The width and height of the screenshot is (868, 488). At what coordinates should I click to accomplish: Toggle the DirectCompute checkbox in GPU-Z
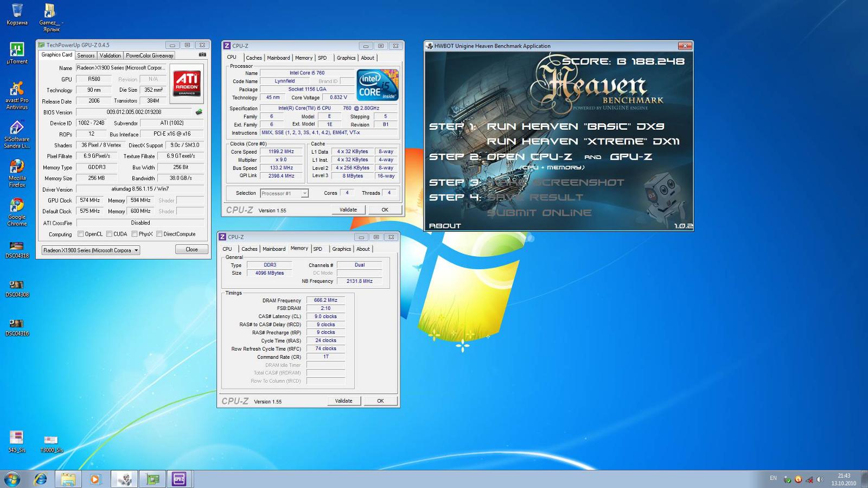pos(159,234)
